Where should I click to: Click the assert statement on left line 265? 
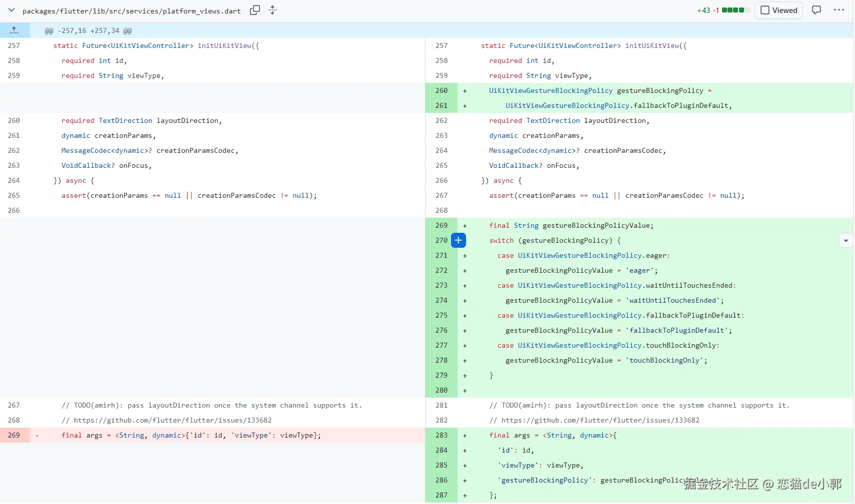tap(189, 195)
